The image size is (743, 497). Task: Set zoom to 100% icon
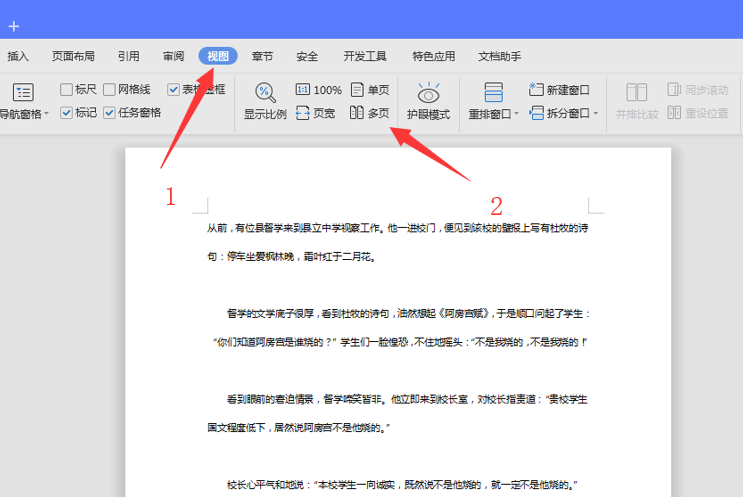302,89
